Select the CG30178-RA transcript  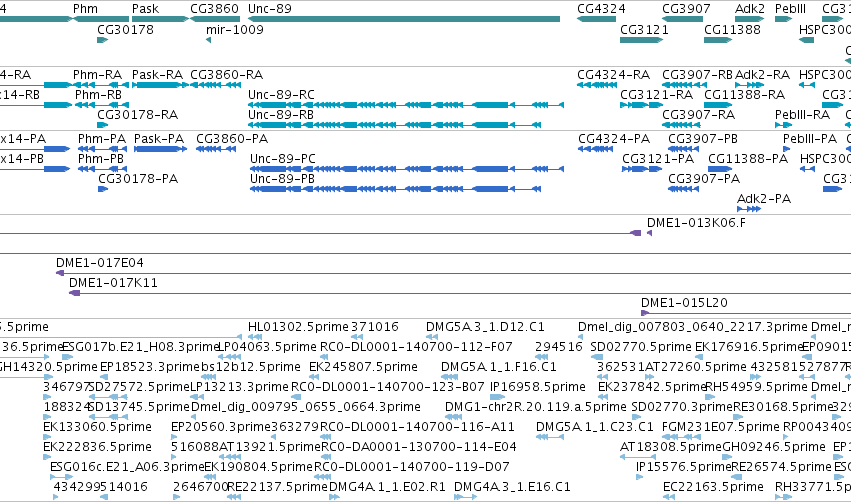103,125
